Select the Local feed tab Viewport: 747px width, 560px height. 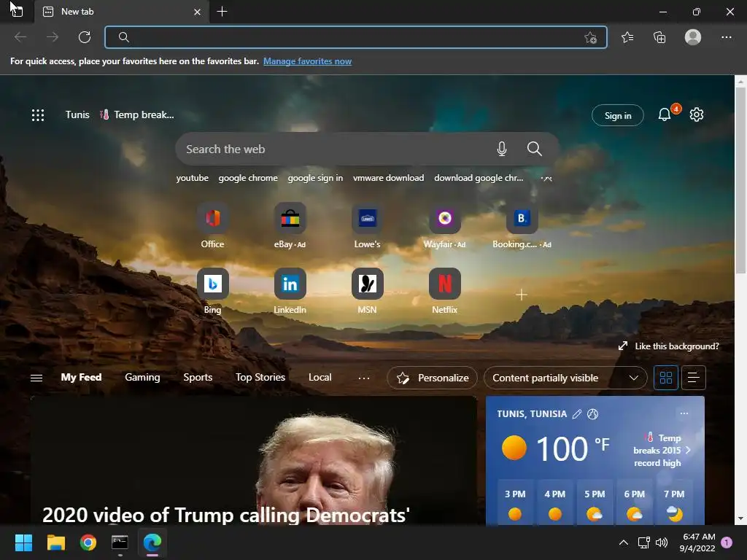320,377
